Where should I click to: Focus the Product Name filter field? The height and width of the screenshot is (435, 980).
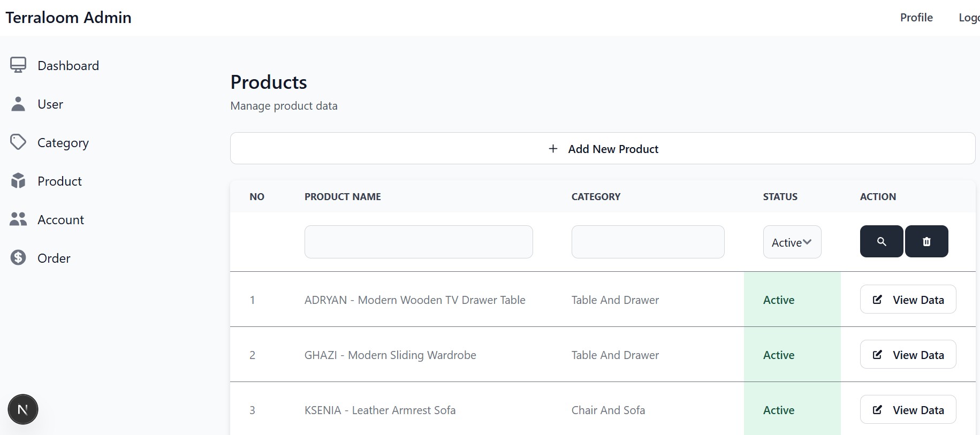pos(418,242)
